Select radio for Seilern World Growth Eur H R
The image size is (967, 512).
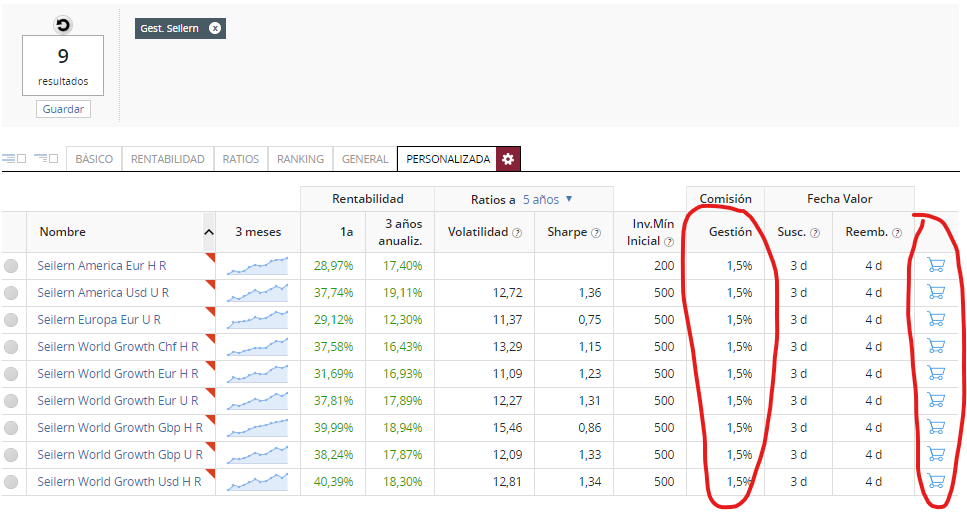click(x=11, y=374)
